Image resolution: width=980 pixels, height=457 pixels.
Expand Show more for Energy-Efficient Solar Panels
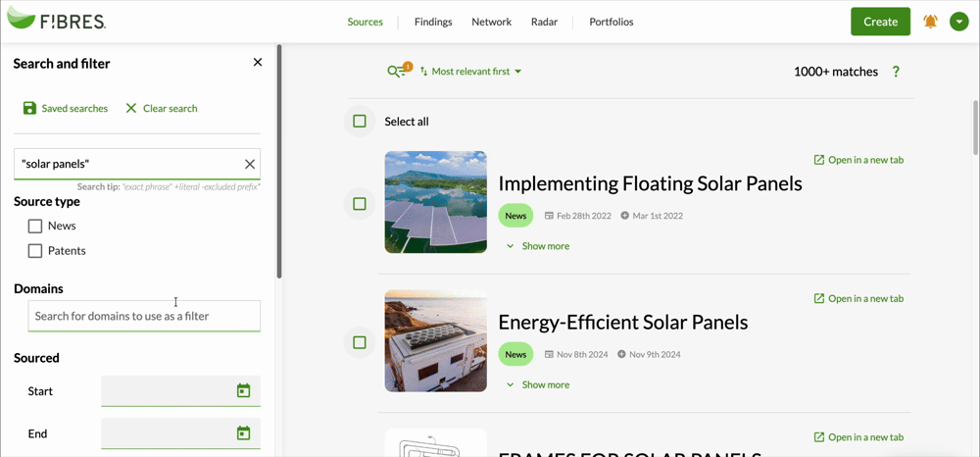point(539,385)
